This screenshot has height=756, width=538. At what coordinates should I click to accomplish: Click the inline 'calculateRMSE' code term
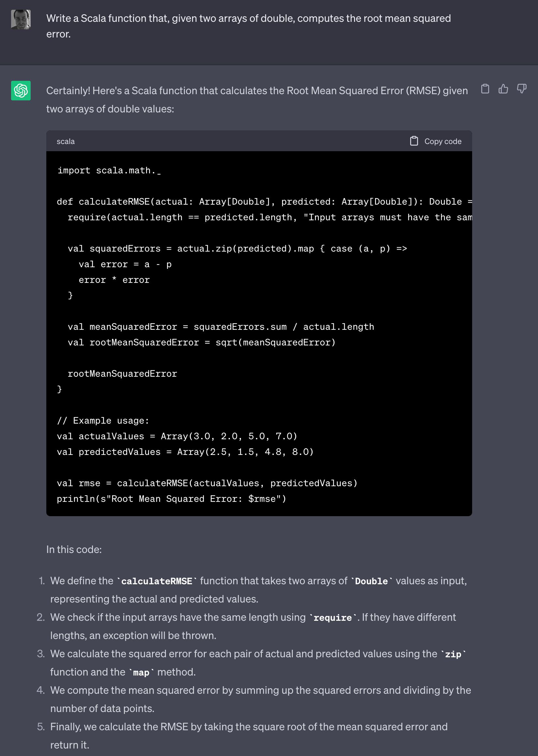157,581
